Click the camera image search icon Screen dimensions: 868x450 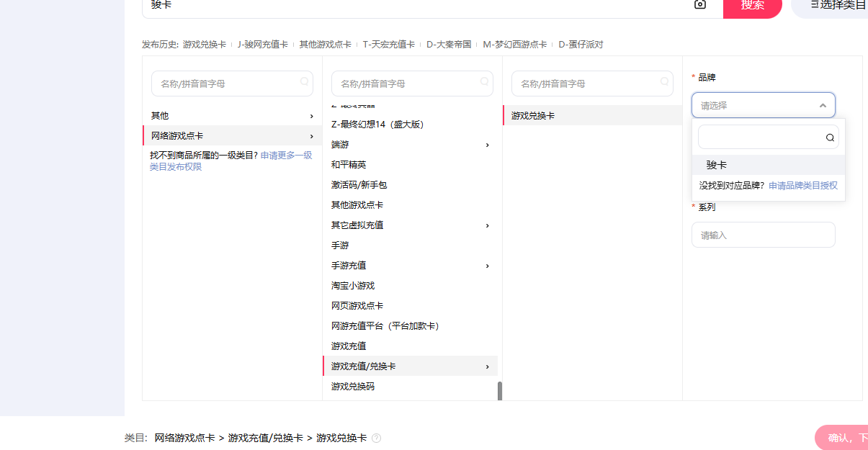(699, 4)
